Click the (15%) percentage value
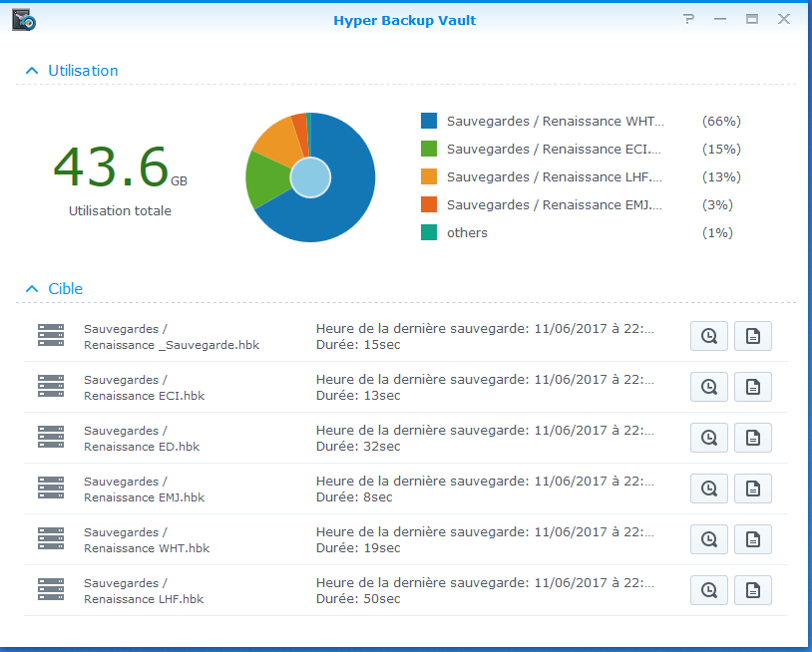This screenshot has width=812, height=652. 721,149
